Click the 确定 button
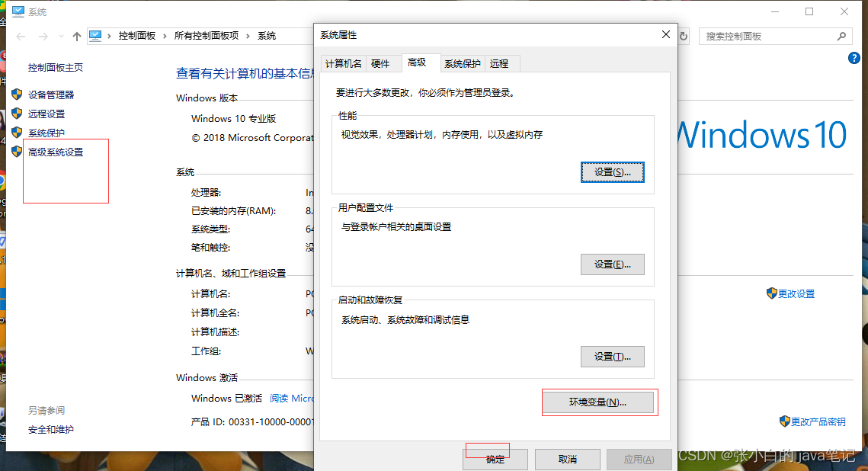 point(495,460)
